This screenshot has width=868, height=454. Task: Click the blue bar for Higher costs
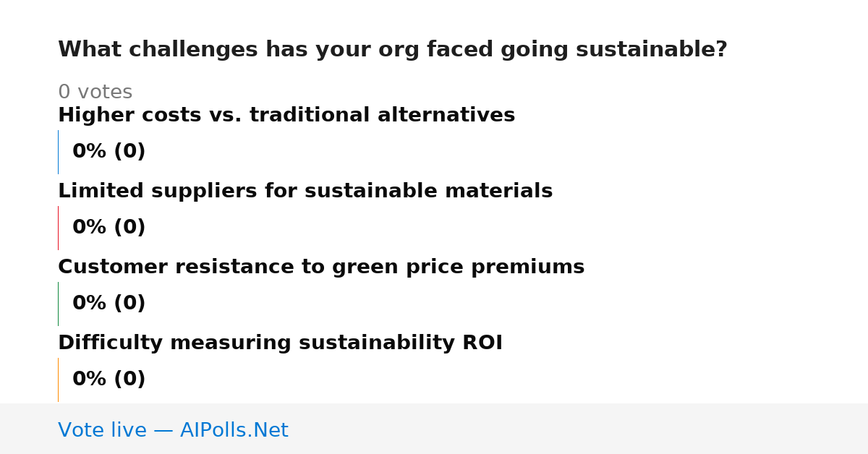tap(58, 152)
